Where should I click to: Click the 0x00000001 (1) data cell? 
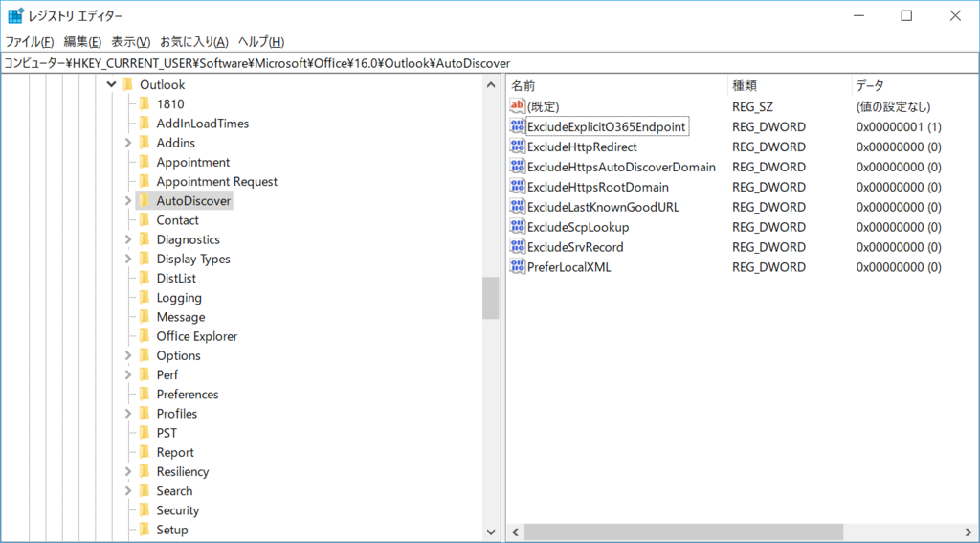click(899, 127)
